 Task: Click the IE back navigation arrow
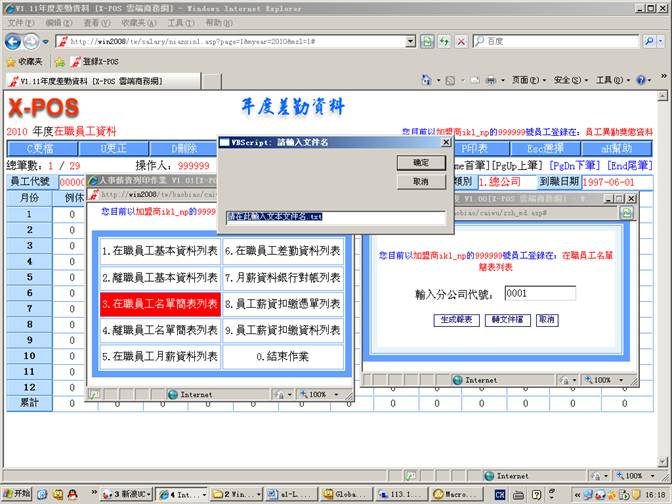pos(15,41)
